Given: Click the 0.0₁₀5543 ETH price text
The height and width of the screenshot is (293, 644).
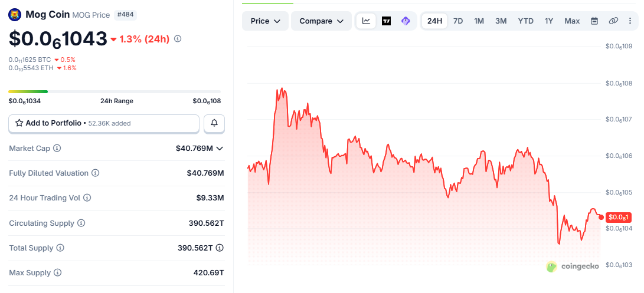Looking at the screenshot, I should pos(31,68).
